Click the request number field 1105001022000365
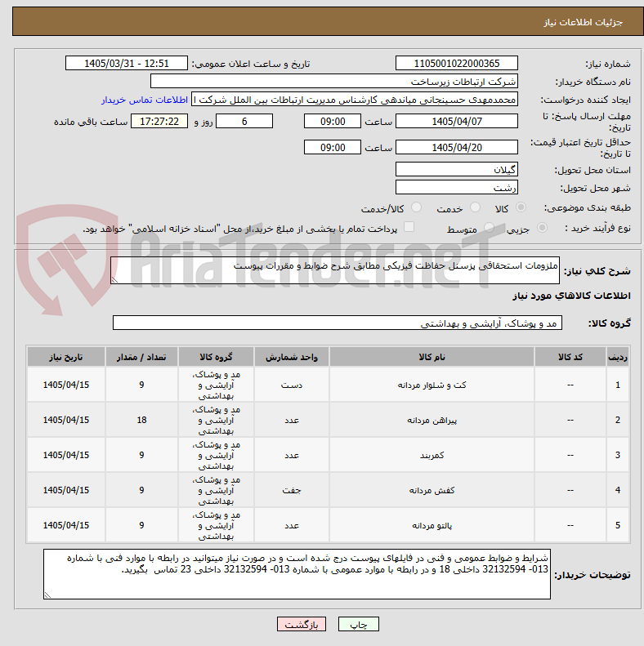Viewport: 644px width, 646px height. point(456,64)
